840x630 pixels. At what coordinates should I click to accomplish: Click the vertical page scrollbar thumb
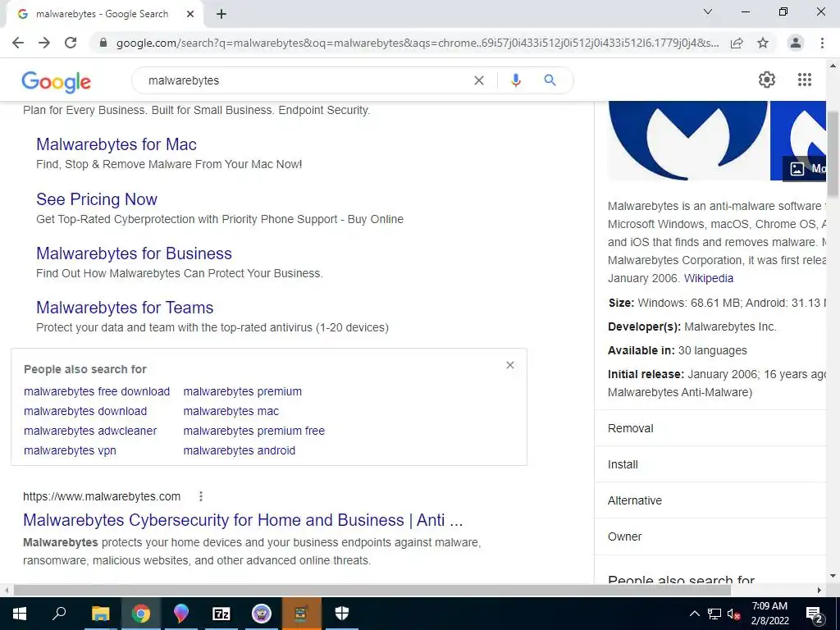point(833,154)
